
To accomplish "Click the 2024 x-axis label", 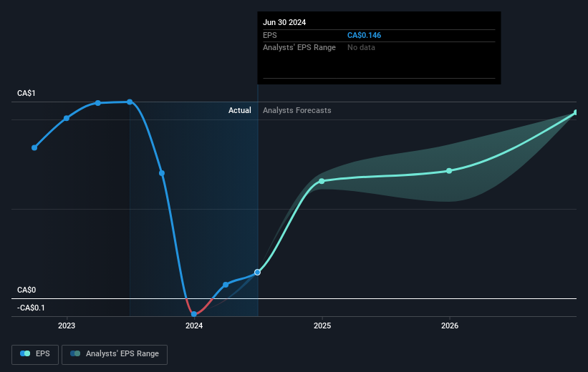I will tap(194, 326).
